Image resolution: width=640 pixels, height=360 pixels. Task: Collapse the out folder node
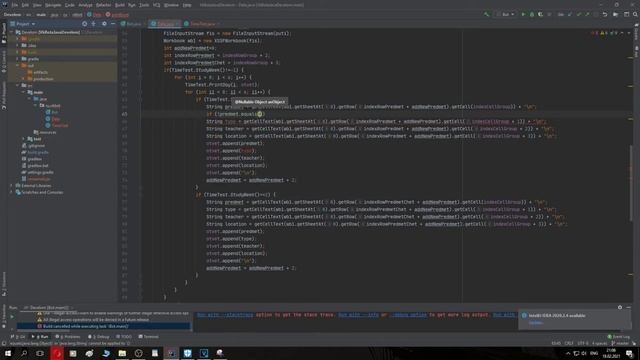(x=18, y=65)
